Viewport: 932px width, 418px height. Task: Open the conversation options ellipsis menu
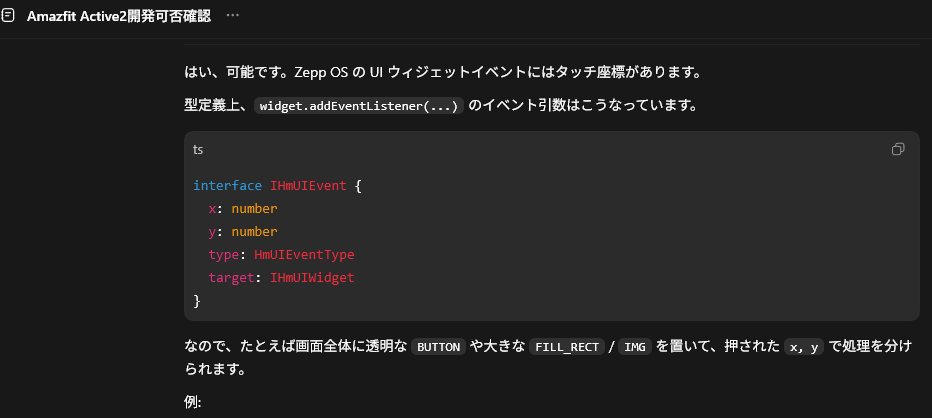coord(232,15)
